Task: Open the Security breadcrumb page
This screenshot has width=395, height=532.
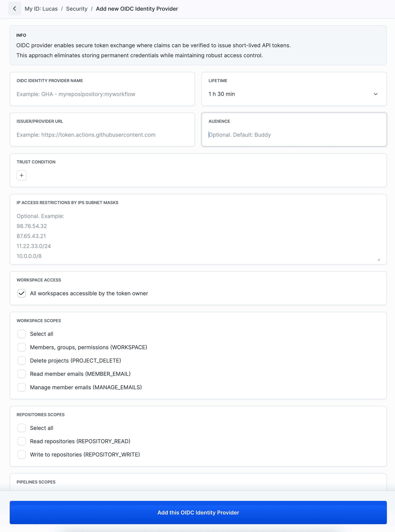Action: 77,9
